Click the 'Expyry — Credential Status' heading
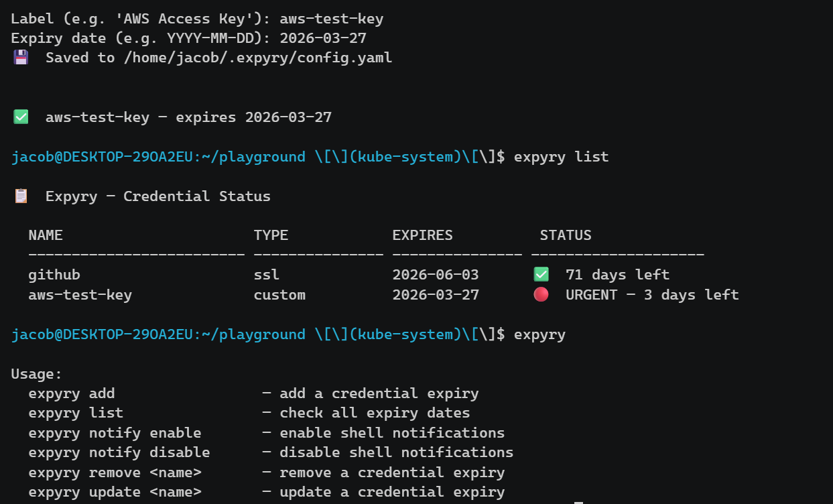The image size is (833, 504). pyautogui.click(x=158, y=196)
